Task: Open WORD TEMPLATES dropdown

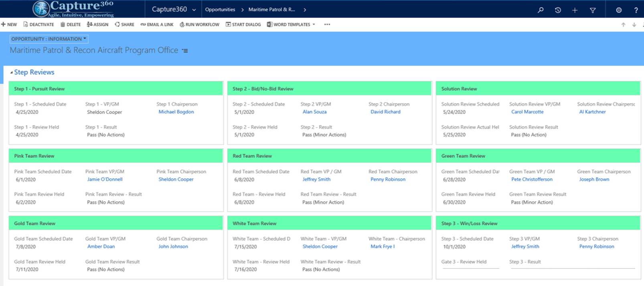Action: 291,24
